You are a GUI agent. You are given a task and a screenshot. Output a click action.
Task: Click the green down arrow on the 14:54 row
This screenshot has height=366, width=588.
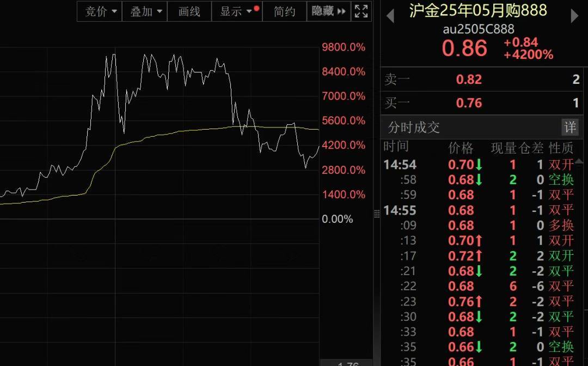pyautogui.click(x=479, y=164)
